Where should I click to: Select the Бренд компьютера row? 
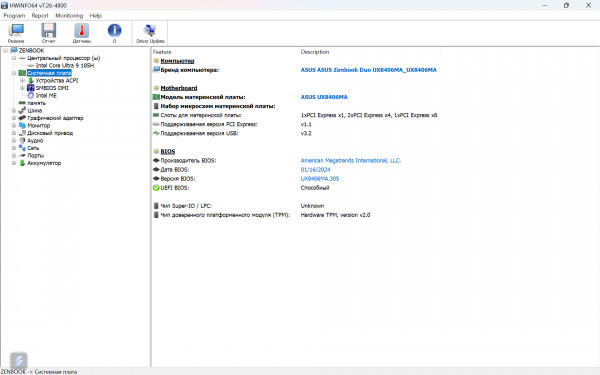[189, 70]
